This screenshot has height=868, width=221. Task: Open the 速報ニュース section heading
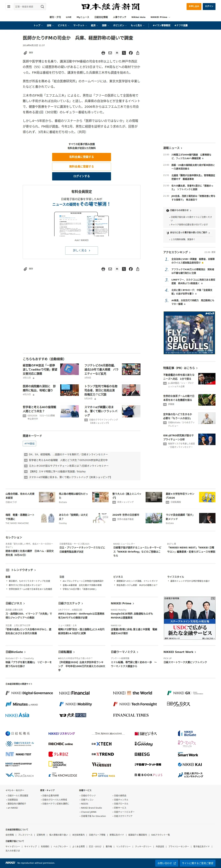(x=172, y=148)
